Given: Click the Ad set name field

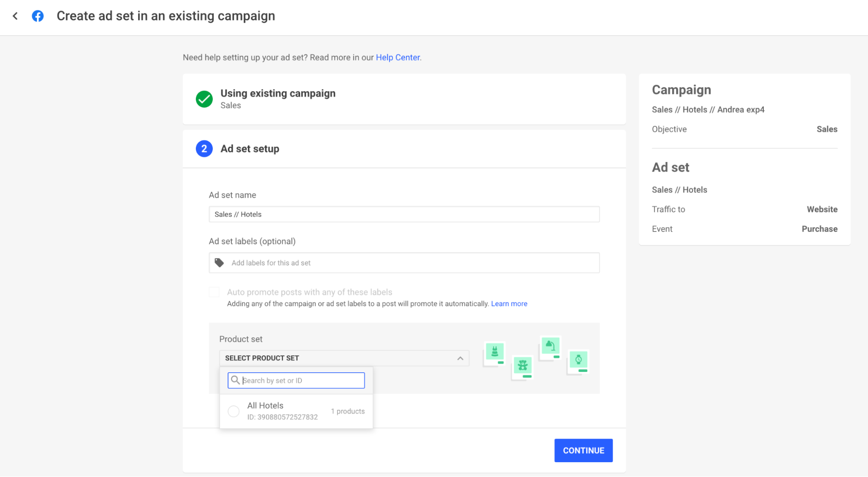Looking at the screenshot, I should click(x=404, y=214).
